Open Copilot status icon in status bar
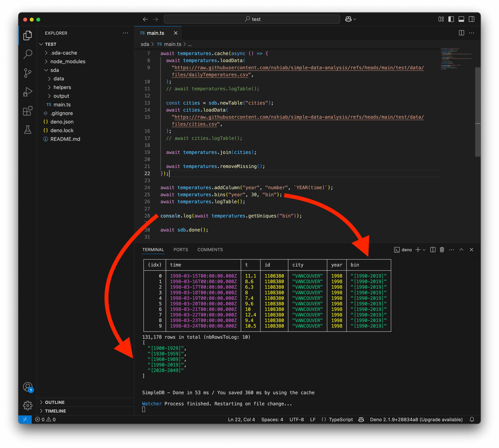 [361, 419]
